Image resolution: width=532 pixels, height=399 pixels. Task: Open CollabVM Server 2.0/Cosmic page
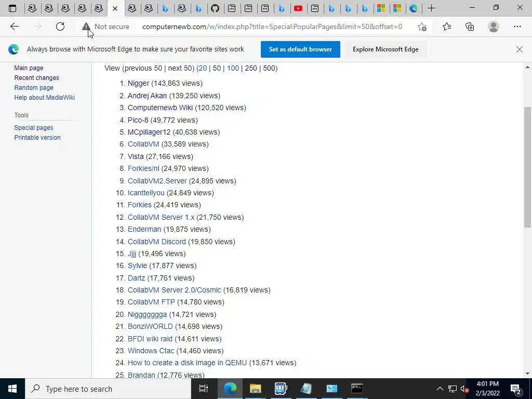pos(174,290)
